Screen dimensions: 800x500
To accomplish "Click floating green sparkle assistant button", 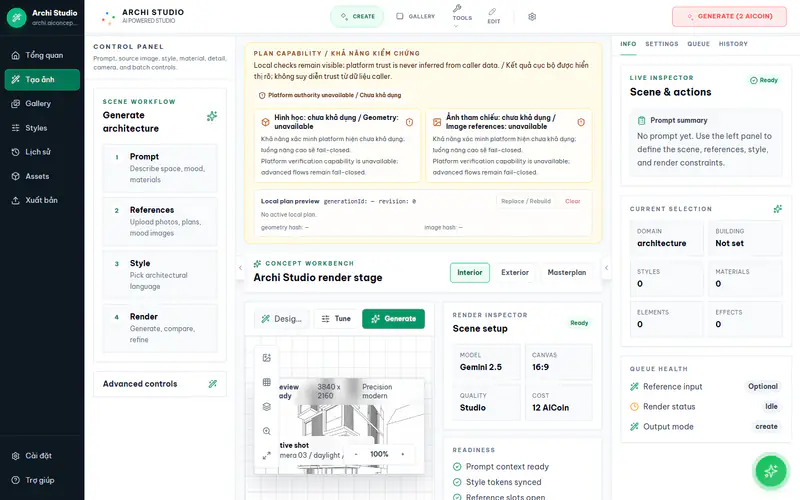I will point(770,471).
